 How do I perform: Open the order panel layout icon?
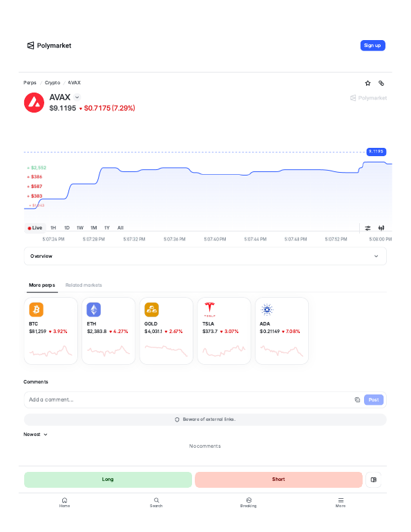click(374, 479)
